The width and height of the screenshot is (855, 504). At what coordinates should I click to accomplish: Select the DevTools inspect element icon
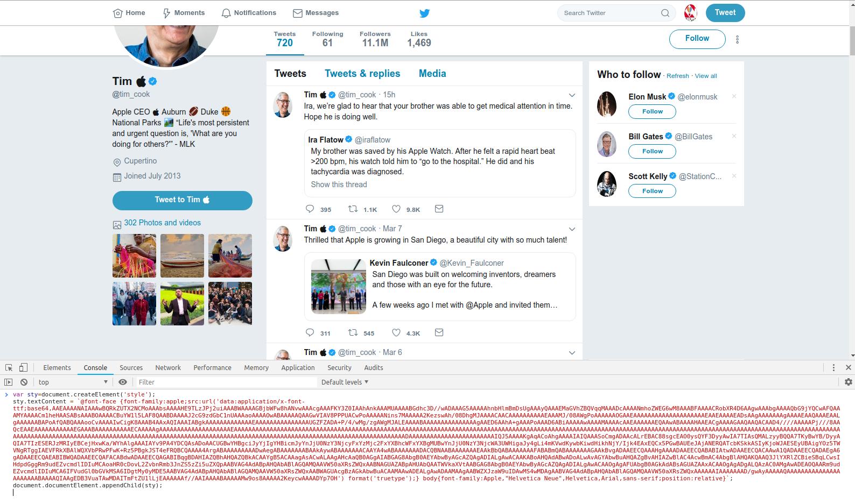(x=9, y=367)
